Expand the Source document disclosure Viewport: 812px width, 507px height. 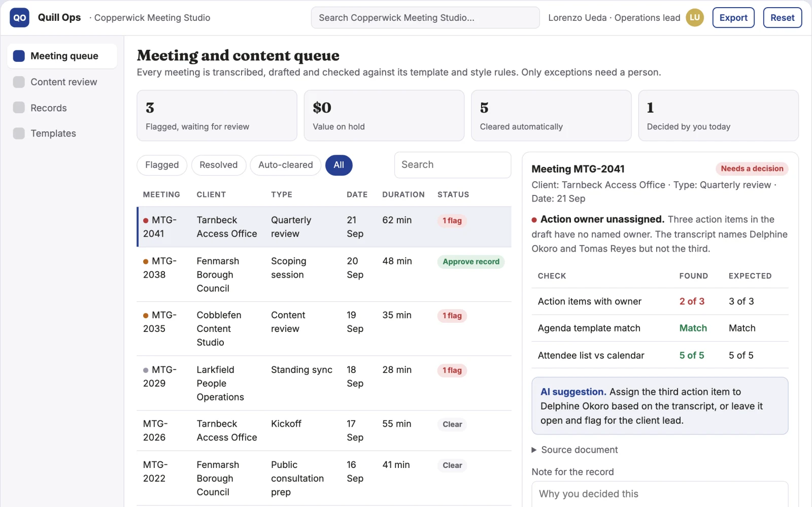click(x=574, y=450)
